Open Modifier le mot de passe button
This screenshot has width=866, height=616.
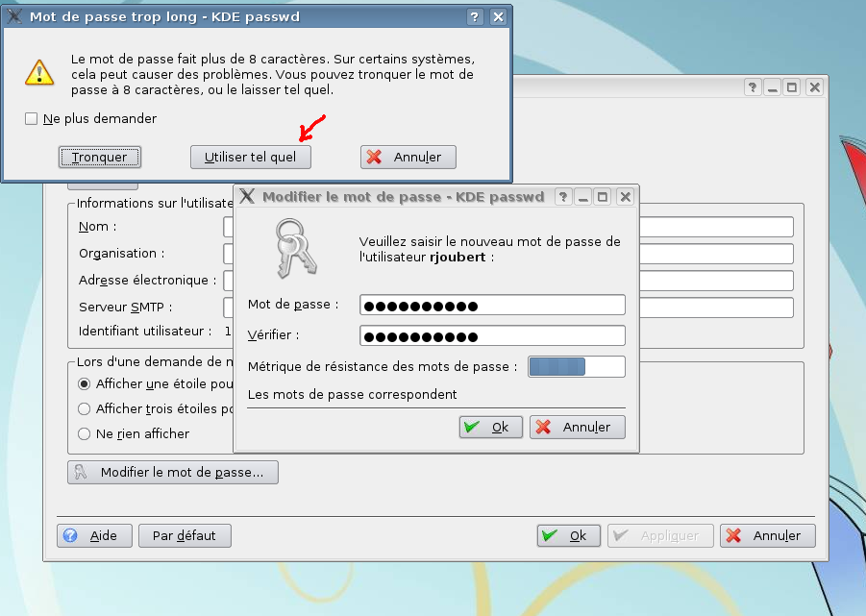tap(173, 472)
